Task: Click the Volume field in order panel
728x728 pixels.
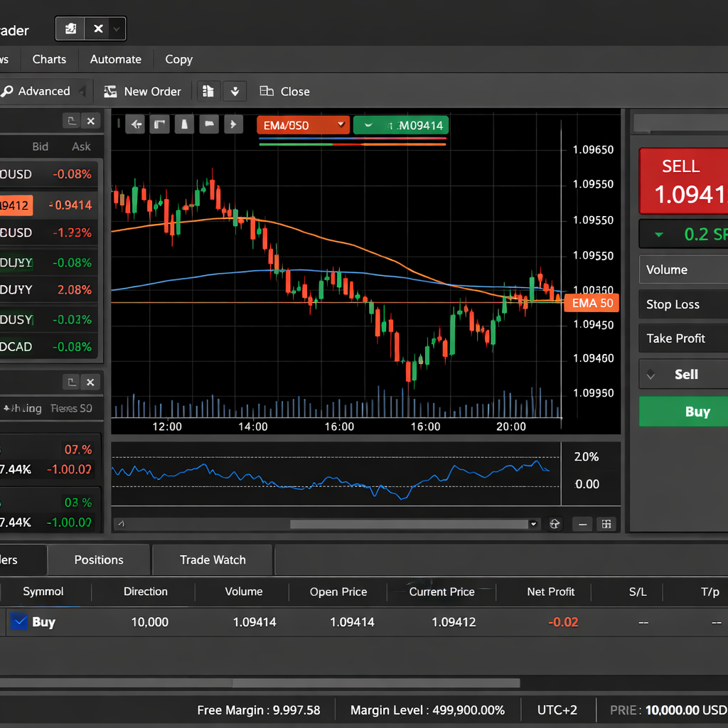Action: tap(683, 269)
